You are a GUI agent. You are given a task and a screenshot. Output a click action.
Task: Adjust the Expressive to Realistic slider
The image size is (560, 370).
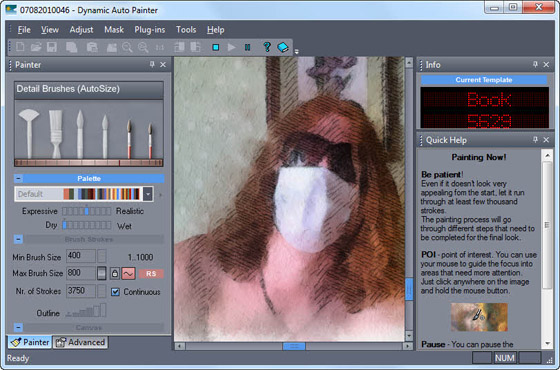86,211
